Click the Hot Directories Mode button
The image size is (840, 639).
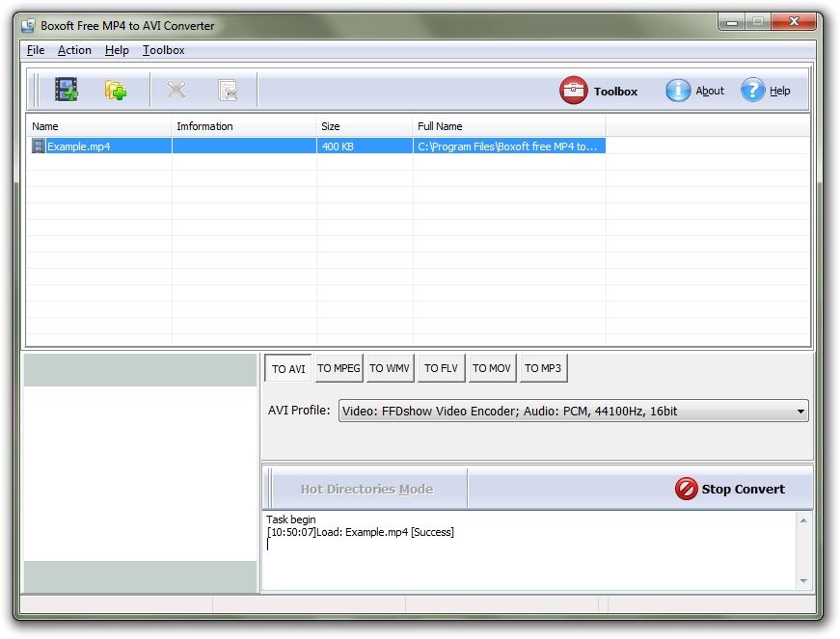367,489
